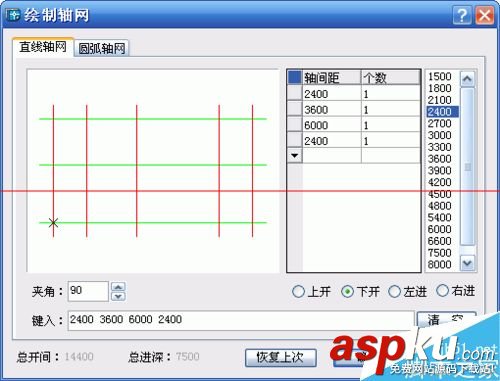Click the dialog title bar app icon
This screenshot has height=381, width=500.
pyautogui.click(x=13, y=15)
